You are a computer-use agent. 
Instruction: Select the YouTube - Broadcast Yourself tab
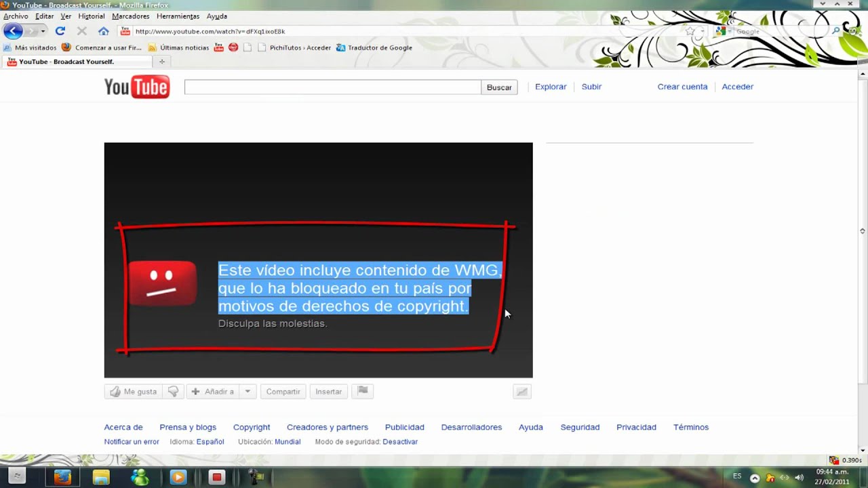(76, 62)
